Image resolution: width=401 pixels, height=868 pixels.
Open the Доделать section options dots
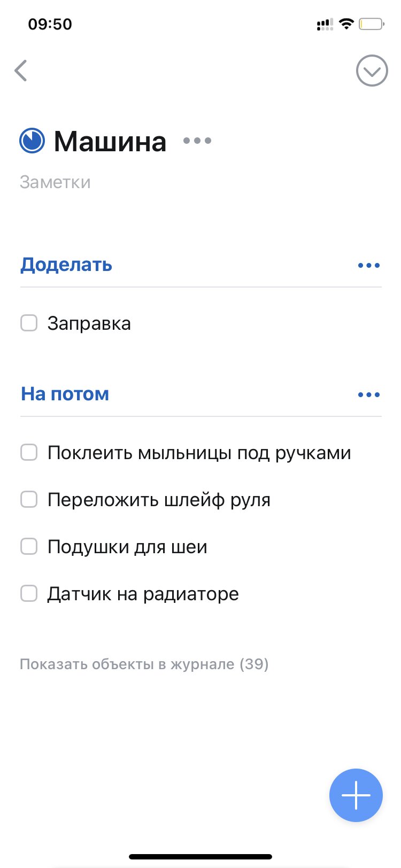[x=369, y=266]
